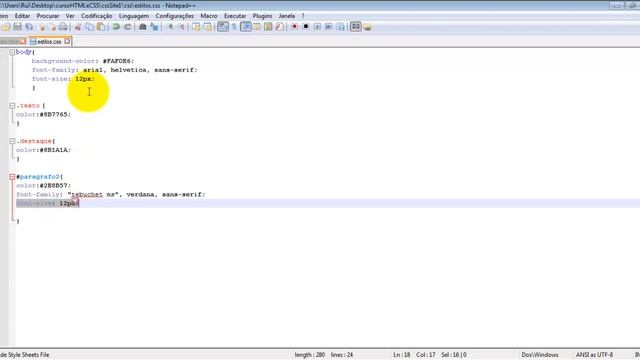Click the Copy toolbar icon
Viewport: 640px width, 360px height.
(x=89, y=27)
